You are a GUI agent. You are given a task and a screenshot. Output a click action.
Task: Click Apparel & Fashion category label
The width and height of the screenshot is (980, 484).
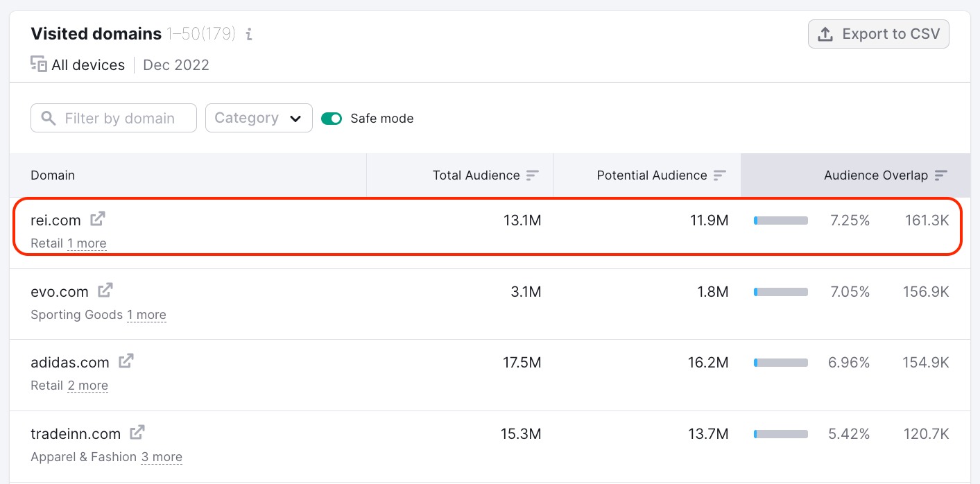point(83,457)
